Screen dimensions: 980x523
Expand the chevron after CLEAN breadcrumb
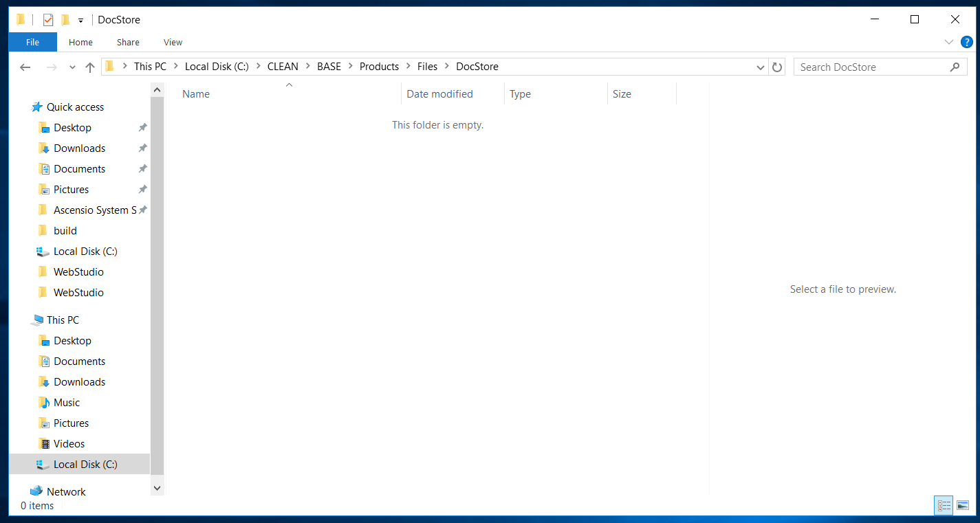pos(308,67)
